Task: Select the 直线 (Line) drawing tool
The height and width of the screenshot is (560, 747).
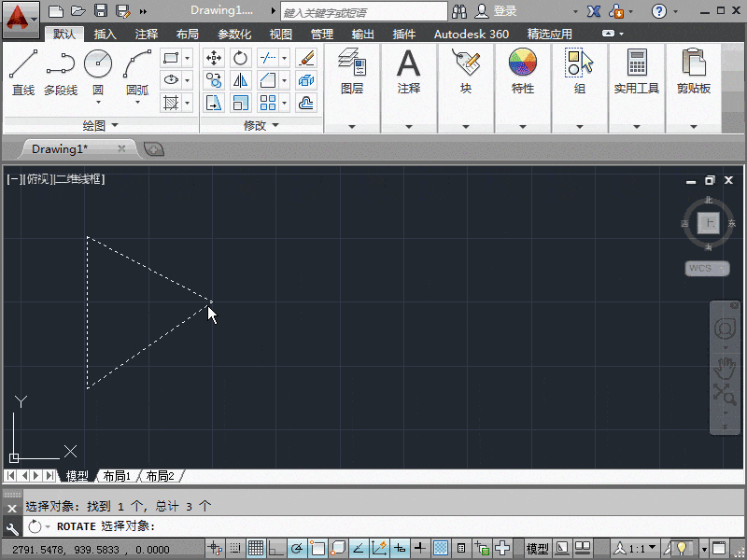Action: pyautogui.click(x=22, y=65)
